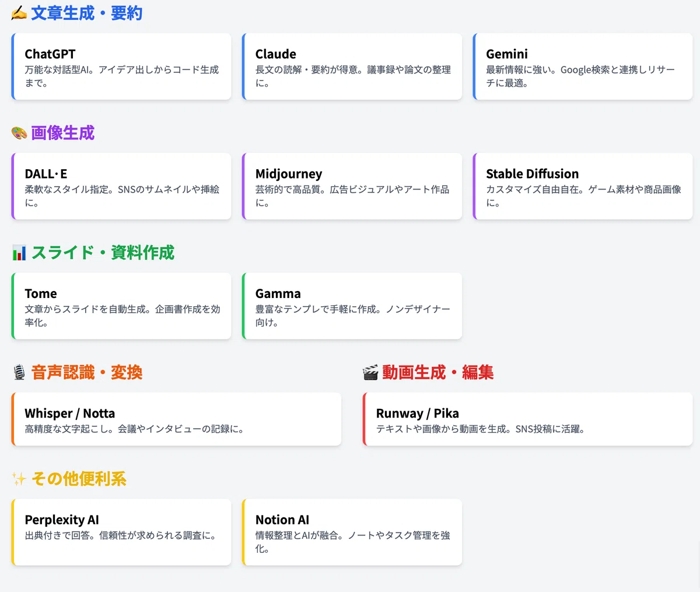This screenshot has width=700, height=592.
Task: Click the clapperboard emoji icon
Action: pyautogui.click(x=370, y=373)
